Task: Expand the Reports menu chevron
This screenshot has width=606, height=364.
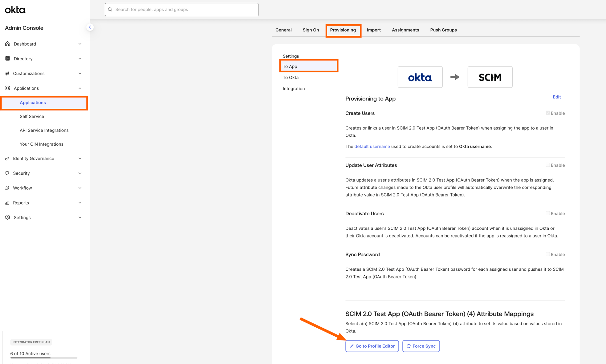Action: point(80,203)
